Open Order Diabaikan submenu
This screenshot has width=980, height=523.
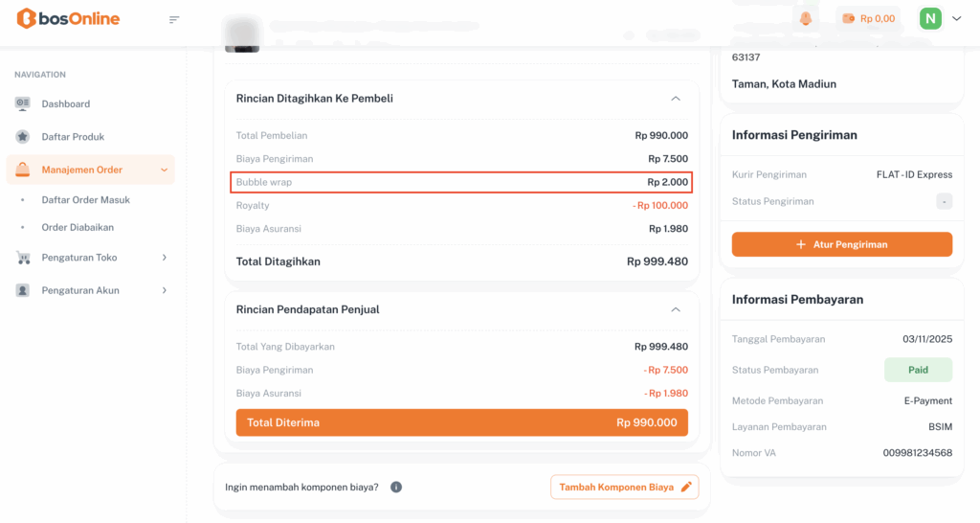(78, 228)
